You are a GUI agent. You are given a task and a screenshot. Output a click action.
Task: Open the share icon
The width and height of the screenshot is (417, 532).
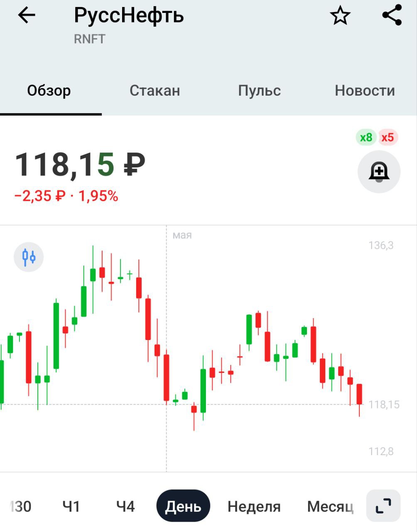coord(392,15)
